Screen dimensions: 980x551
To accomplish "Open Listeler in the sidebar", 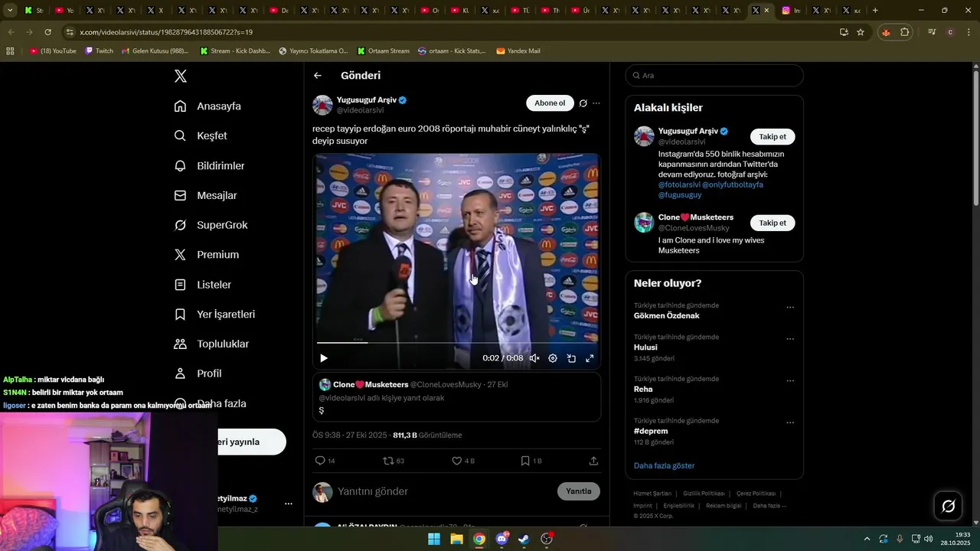I will [202, 285].
